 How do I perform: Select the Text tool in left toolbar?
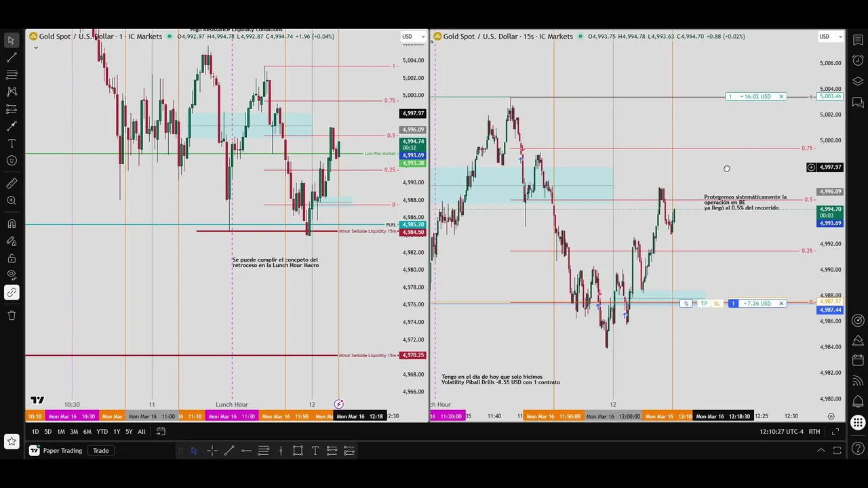click(12, 143)
